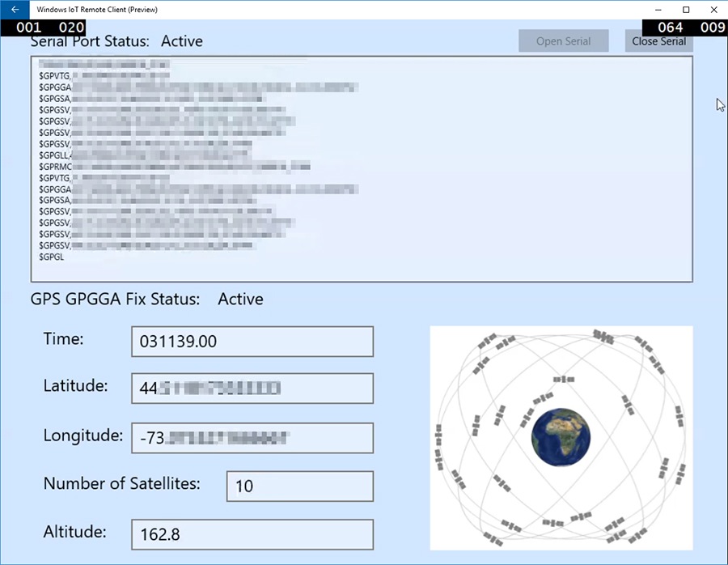This screenshot has height=565, width=728.
Task: Maximize the Remote Client window
Action: coord(686,10)
